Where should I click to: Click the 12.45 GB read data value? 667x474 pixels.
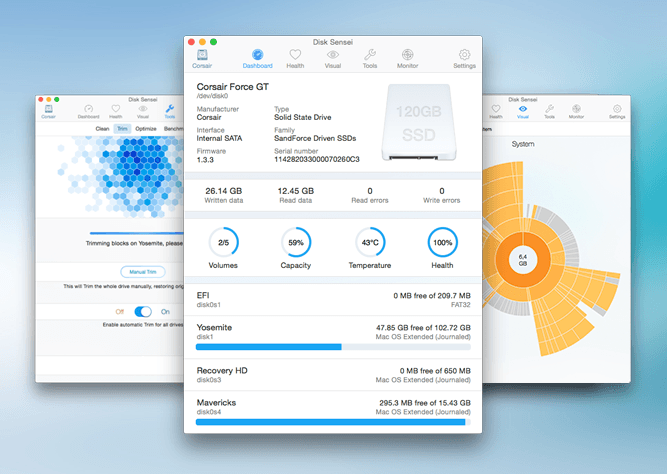(x=296, y=191)
